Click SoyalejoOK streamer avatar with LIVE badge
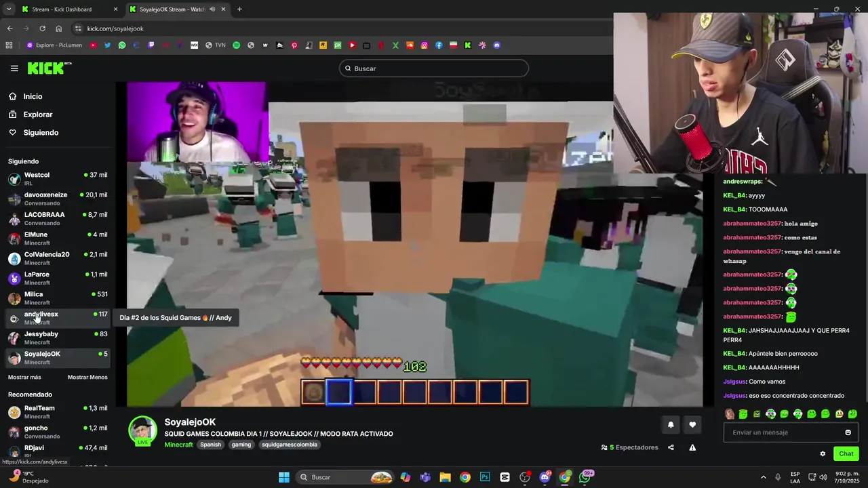 [x=142, y=431]
